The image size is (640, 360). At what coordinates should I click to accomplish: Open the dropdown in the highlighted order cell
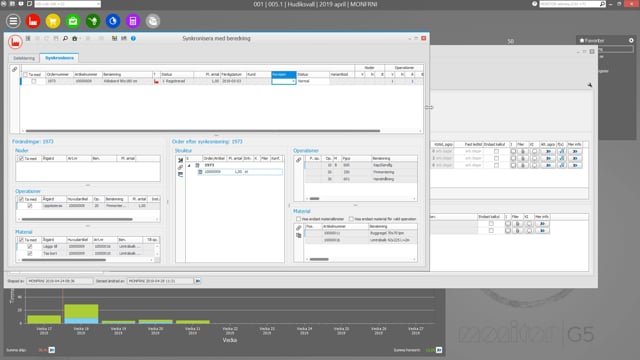293,81
